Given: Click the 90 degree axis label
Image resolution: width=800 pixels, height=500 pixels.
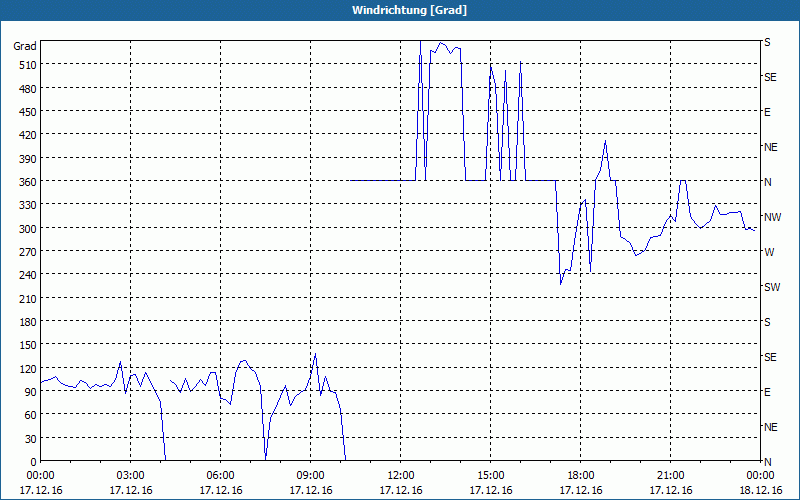Looking at the screenshot, I should [31, 392].
